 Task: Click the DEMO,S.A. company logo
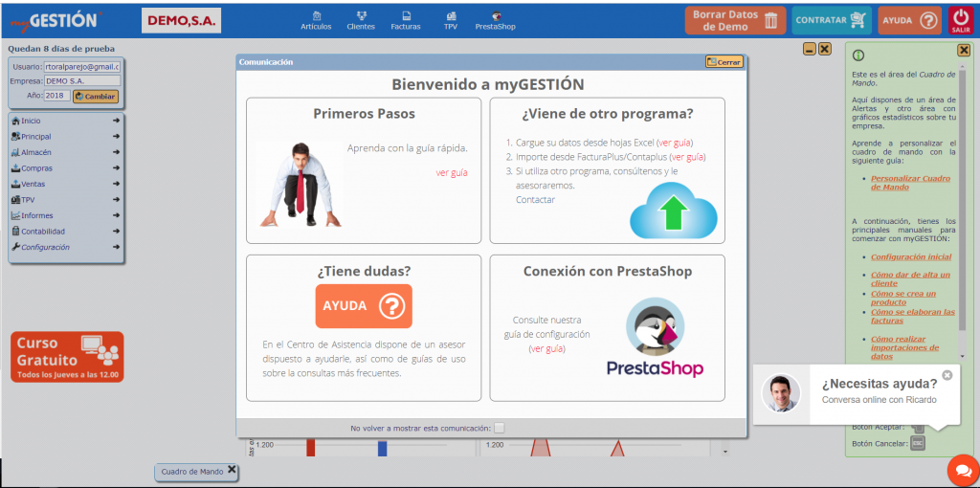[181, 21]
